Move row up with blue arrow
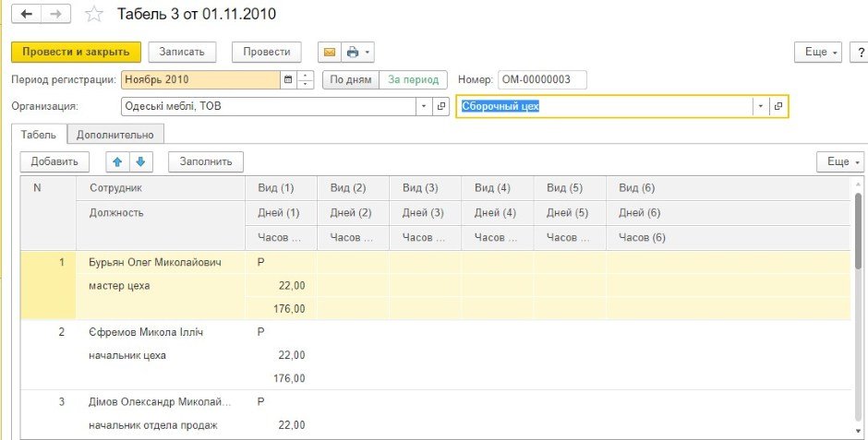 [117, 162]
